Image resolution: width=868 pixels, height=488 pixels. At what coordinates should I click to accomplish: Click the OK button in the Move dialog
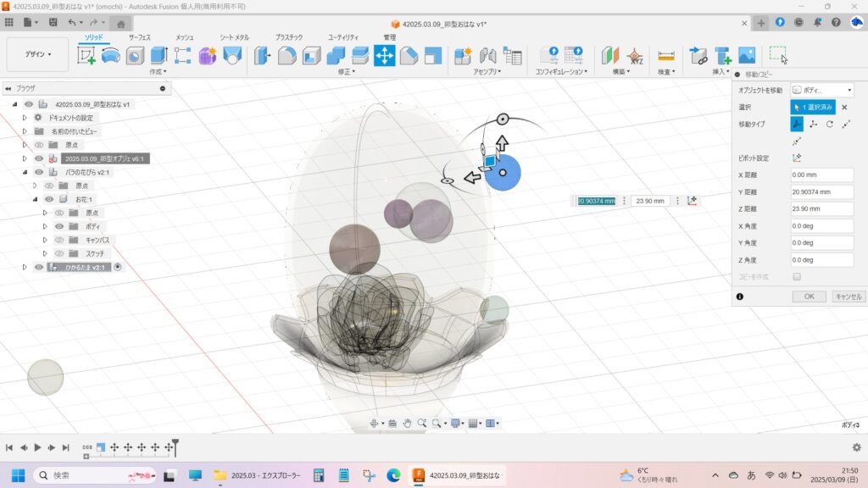[x=809, y=297]
